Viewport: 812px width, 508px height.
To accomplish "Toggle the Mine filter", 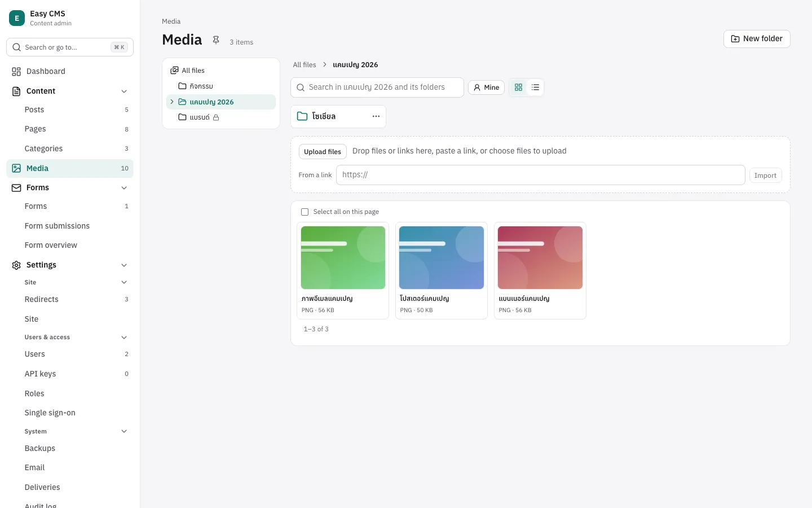I will click(x=486, y=87).
